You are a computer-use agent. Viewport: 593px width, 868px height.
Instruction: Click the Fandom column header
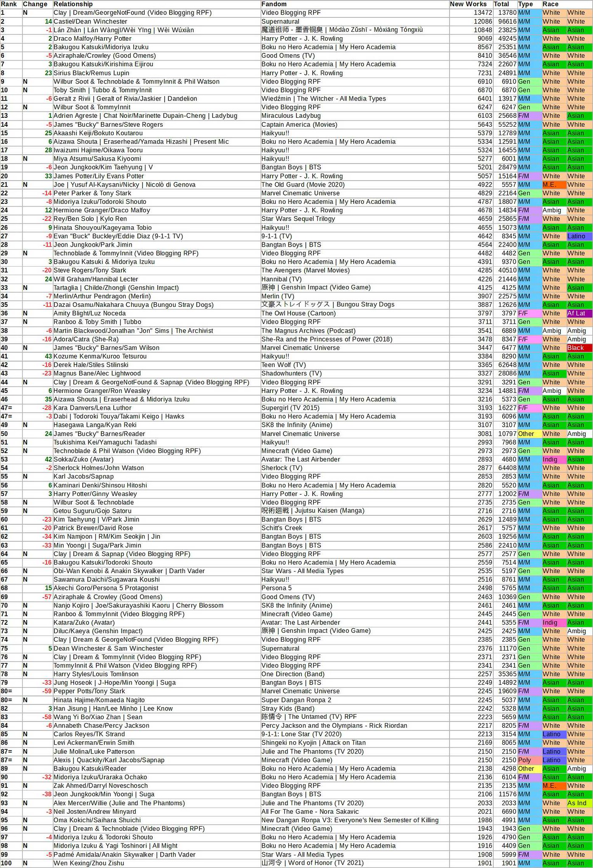click(355, 4)
